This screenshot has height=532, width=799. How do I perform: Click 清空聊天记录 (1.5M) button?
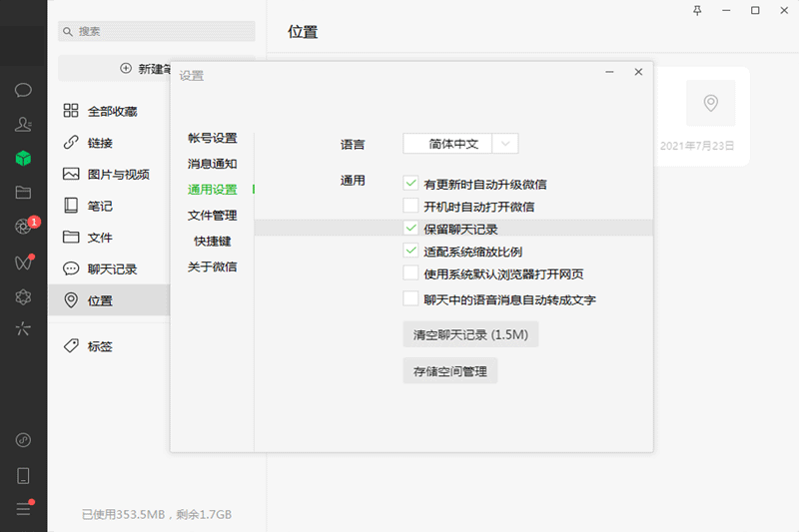coord(470,333)
